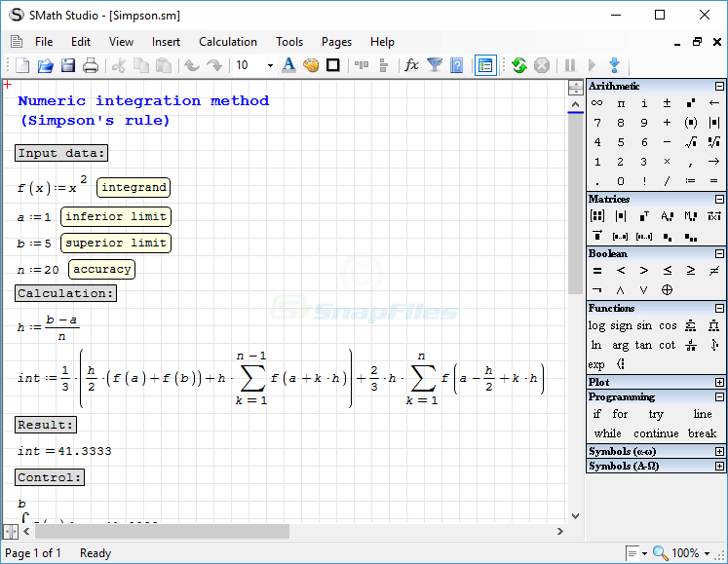The image size is (728, 564).
Task: Click the blue download arrow icon
Action: click(614, 65)
